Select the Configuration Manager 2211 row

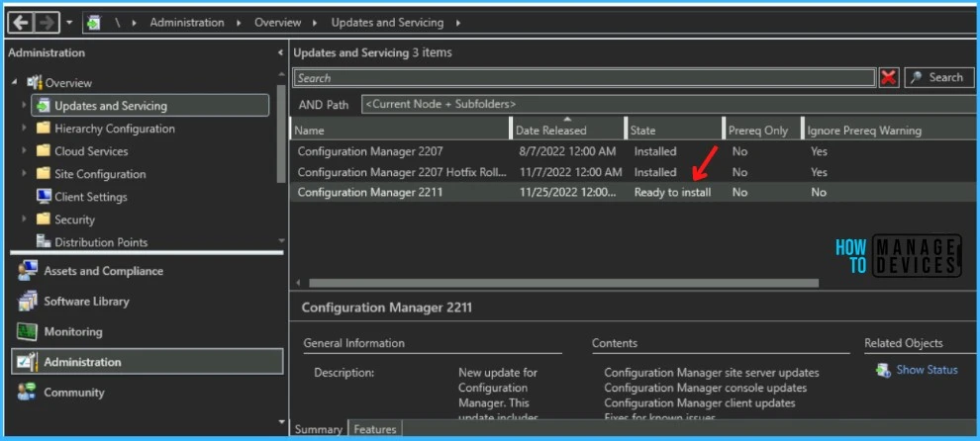coord(635,193)
